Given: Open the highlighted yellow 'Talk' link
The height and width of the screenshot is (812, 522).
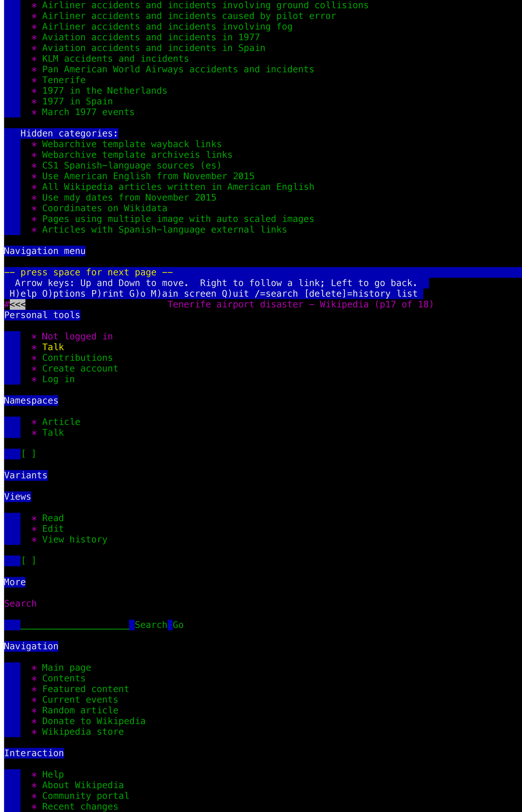Looking at the screenshot, I should 53,347.
